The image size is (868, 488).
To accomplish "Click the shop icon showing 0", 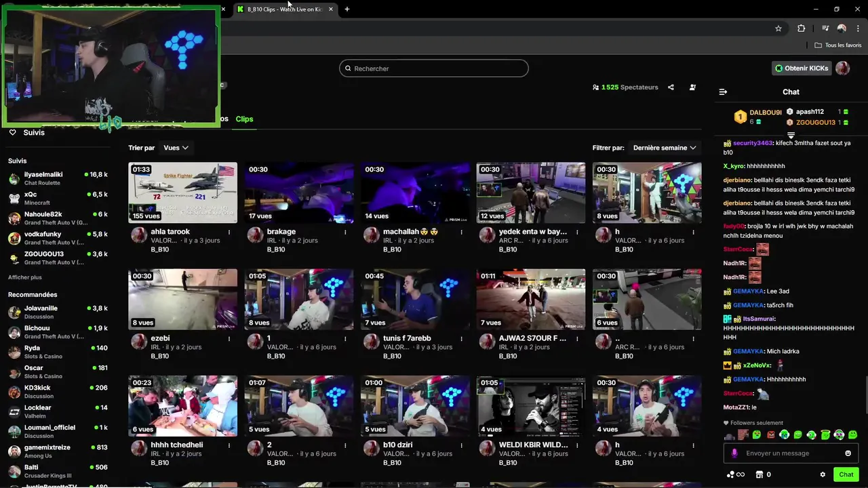I will pos(759,474).
